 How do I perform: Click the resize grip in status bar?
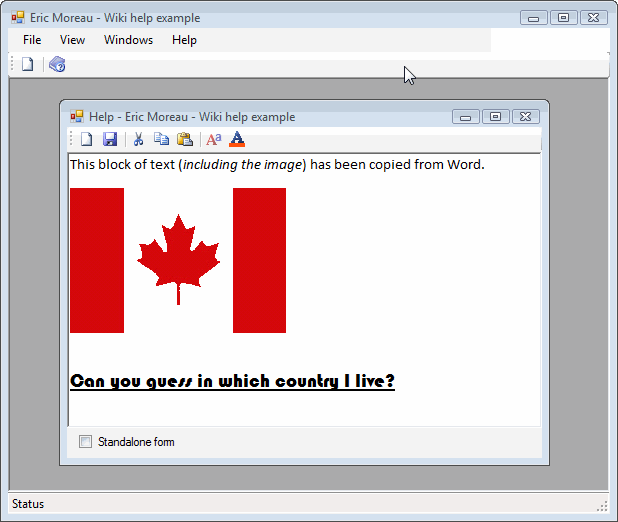click(602, 506)
